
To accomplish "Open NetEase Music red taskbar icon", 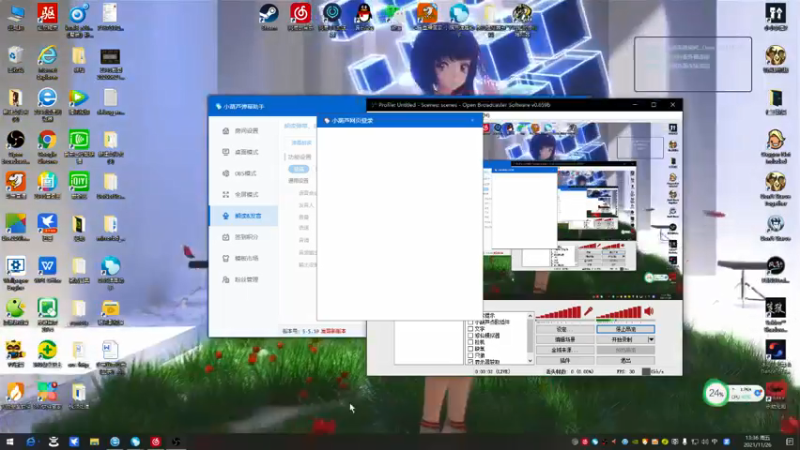I will pos(156,441).
